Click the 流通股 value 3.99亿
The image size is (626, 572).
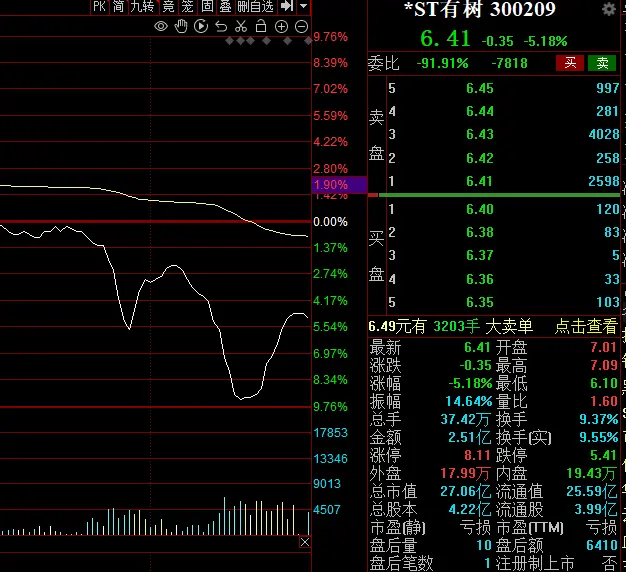pyautogui.click(x=596, y=510)
